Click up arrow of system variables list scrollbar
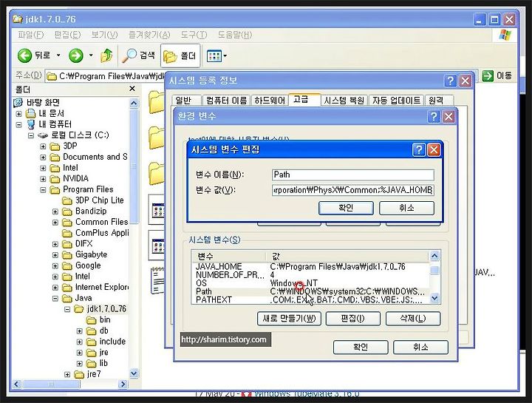The image size is (532, 403). click(434, 256)
